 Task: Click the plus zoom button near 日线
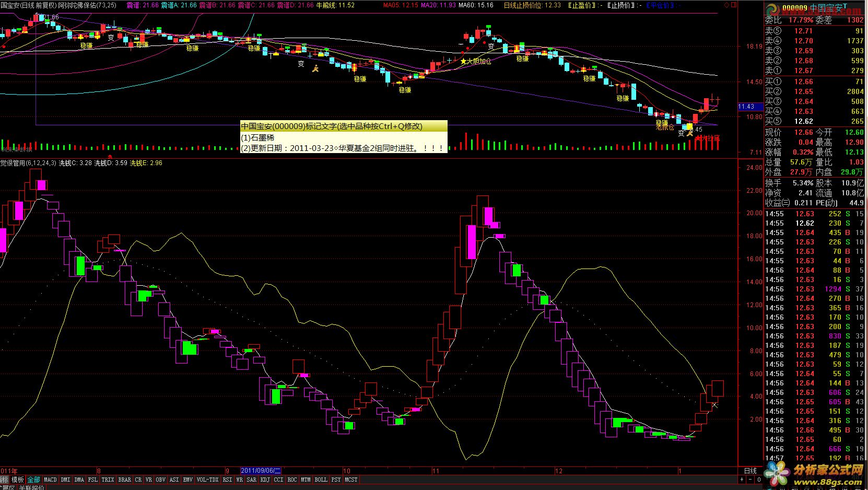pyautogui.click(x=742, y=479)
